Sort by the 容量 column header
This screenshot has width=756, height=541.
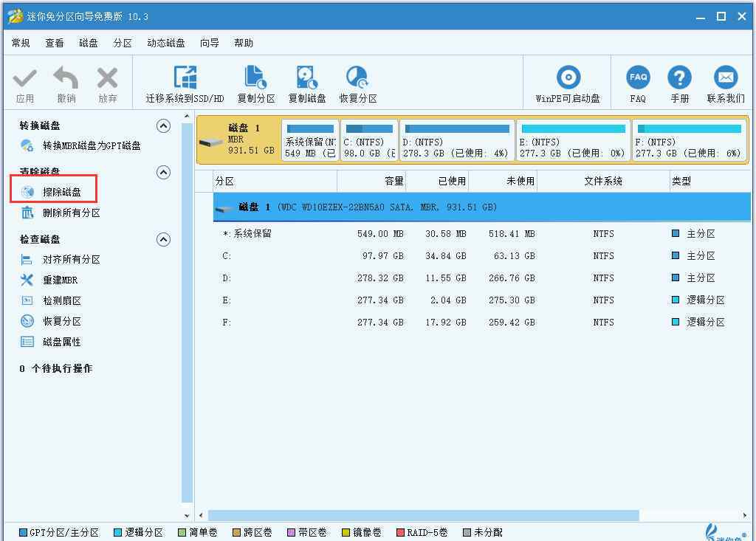371,182
